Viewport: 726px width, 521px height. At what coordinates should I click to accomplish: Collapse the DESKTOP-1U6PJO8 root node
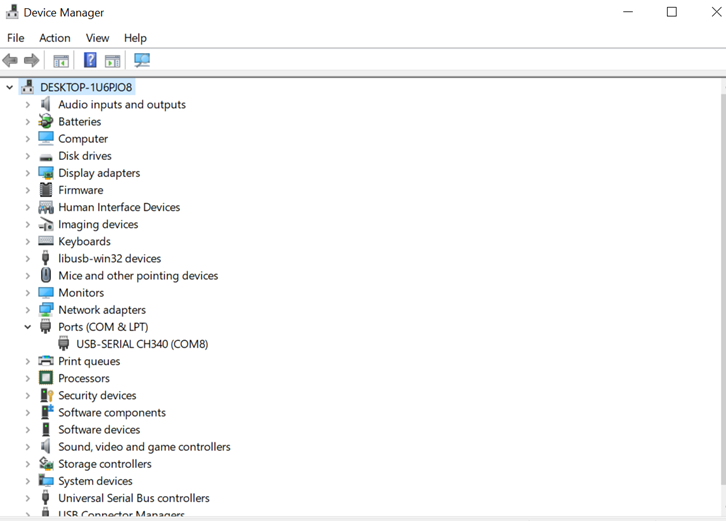click(10, 88)
